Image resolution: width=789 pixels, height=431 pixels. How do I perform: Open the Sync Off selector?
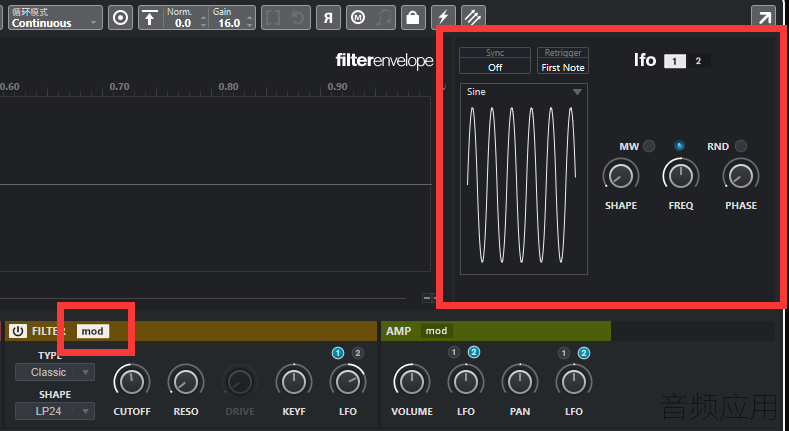pos(495,60)
